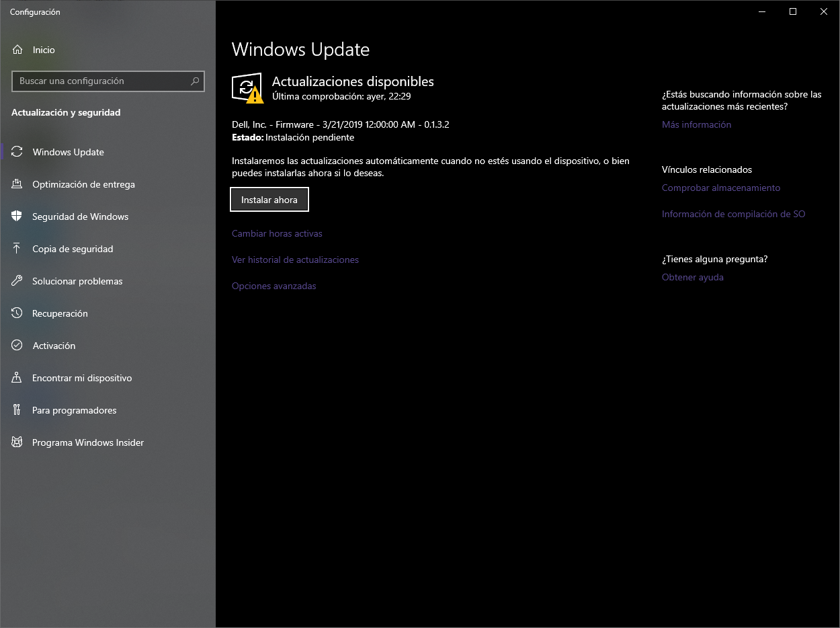Click the Recuperación clock icon
The height and width of the screenshot is (628, 840).
17,313
